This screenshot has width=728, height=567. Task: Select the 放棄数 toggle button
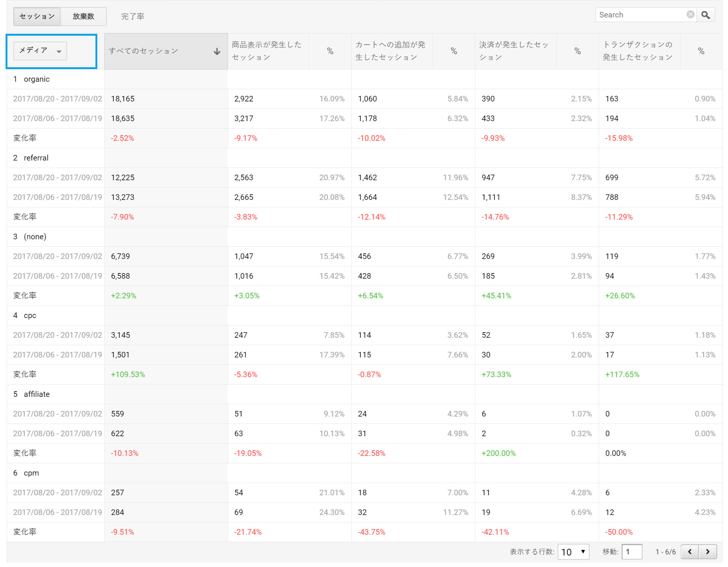pos(84,16)
